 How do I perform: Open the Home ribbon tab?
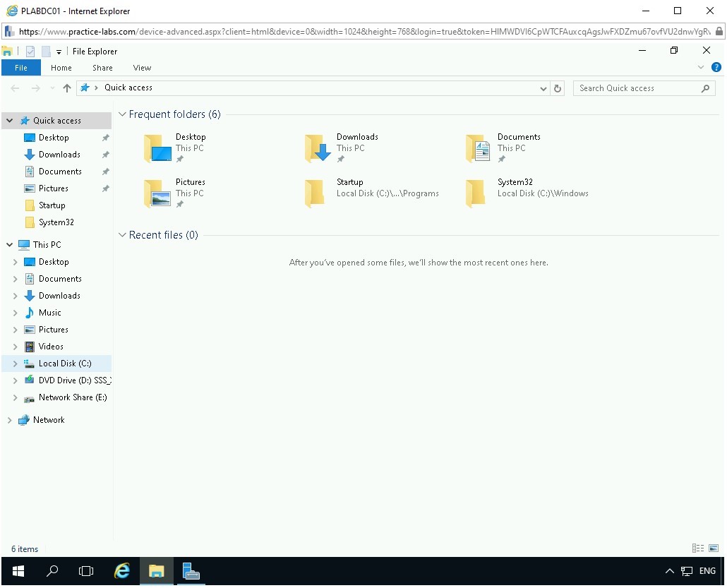[61, 68]
